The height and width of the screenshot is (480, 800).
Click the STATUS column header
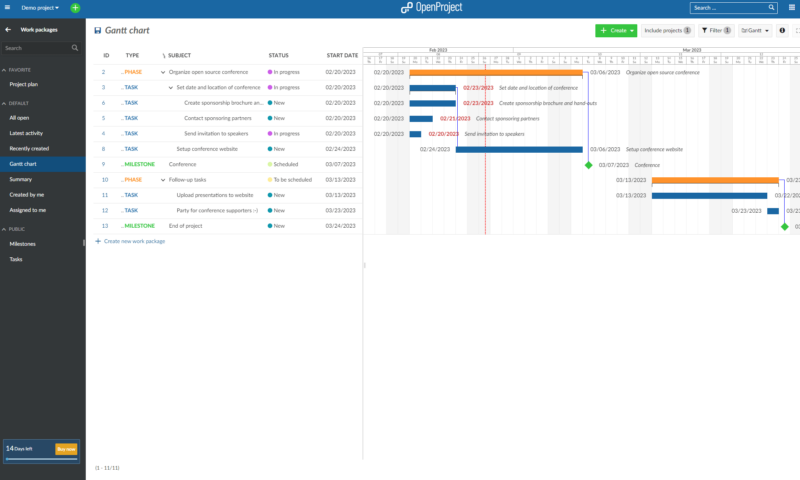[x=279, y=56]
